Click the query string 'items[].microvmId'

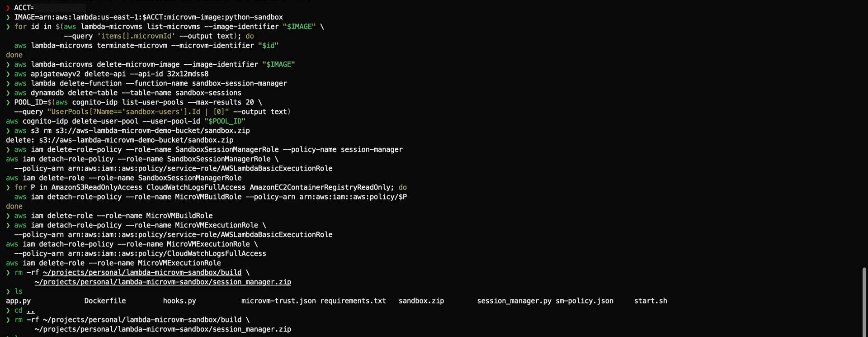coord(136,36)
